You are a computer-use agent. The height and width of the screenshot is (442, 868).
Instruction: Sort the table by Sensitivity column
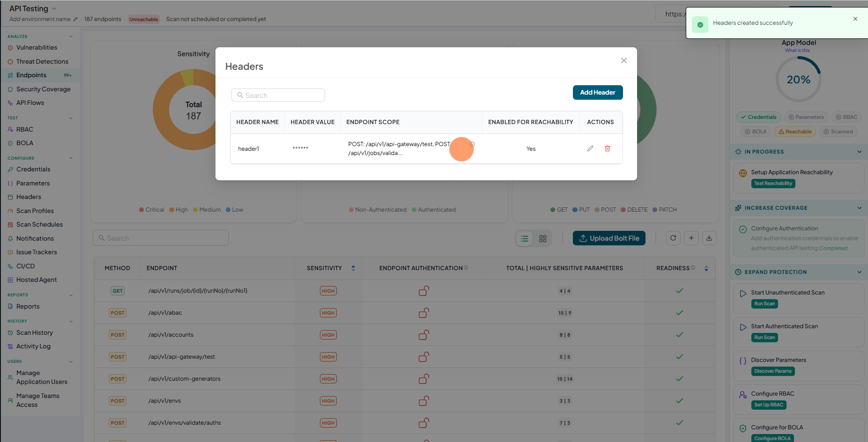[353, 268]
